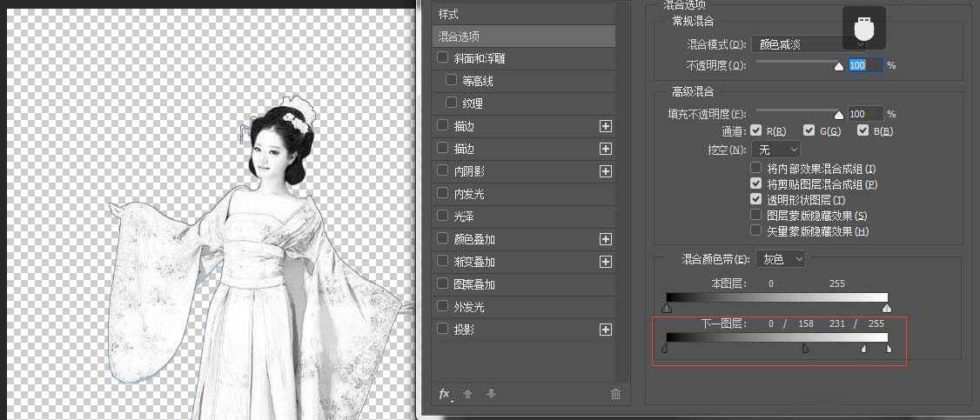Click plus icon beside 颜色叠加
This screenshot has width=980, height=420.
[605, 239]
